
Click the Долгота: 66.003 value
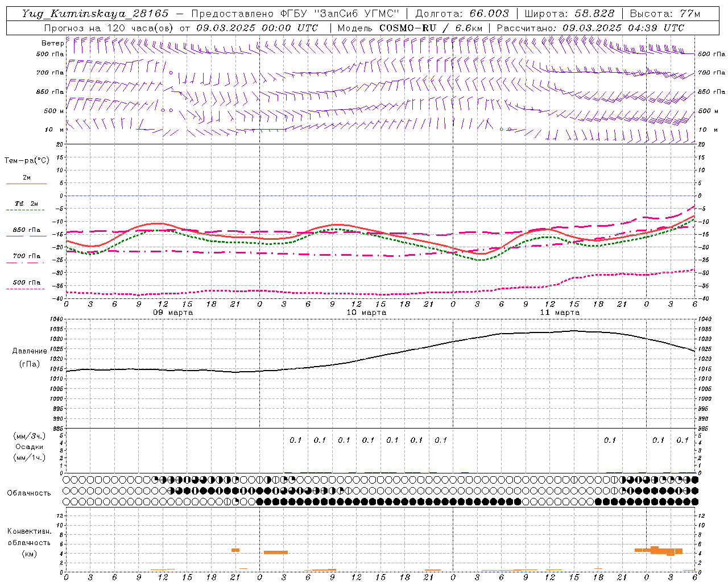point(462,14)
